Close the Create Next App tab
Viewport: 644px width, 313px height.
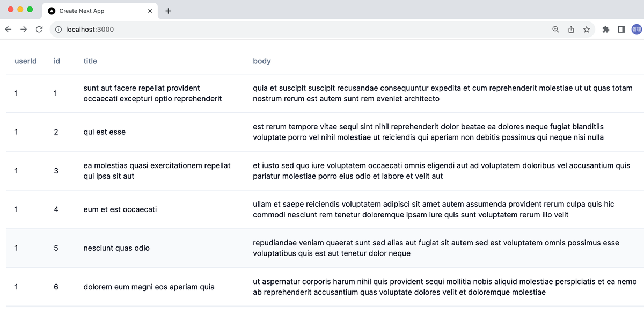click(150, 11)
